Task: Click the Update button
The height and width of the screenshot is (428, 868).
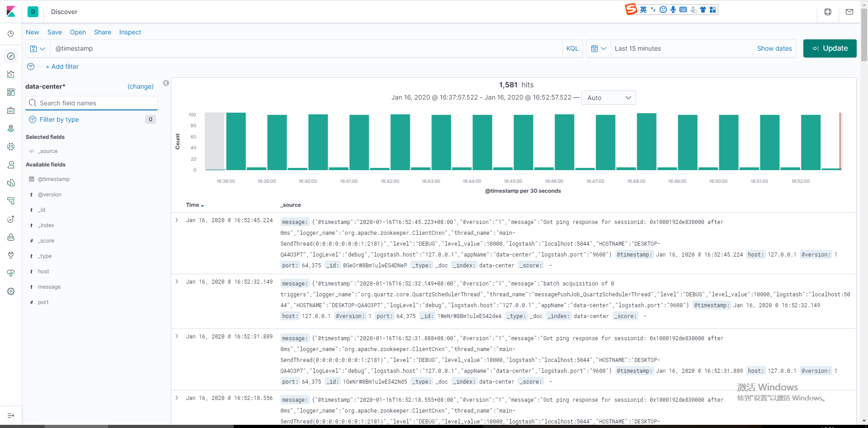Action: coord(830,48)
